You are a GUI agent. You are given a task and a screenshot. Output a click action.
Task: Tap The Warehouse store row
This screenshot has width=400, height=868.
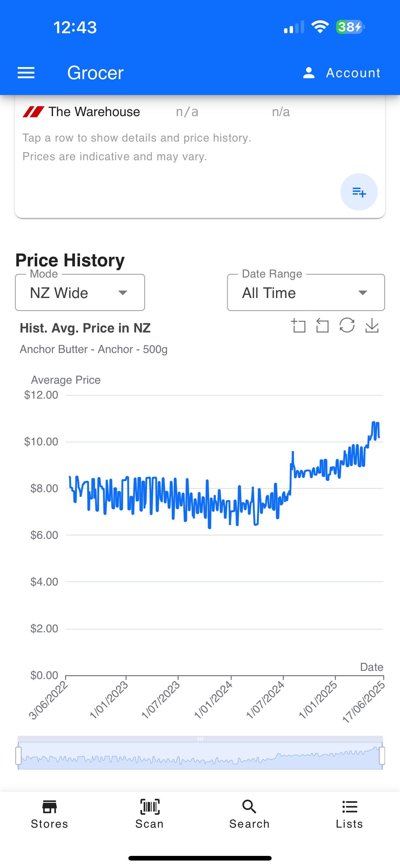[x=94, y=112]
